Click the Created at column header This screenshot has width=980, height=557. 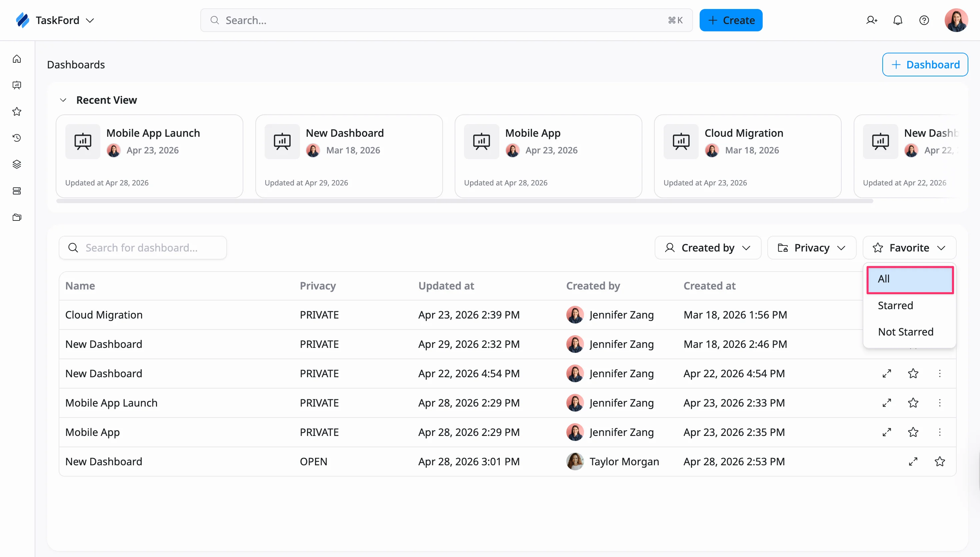coord(709,286)
